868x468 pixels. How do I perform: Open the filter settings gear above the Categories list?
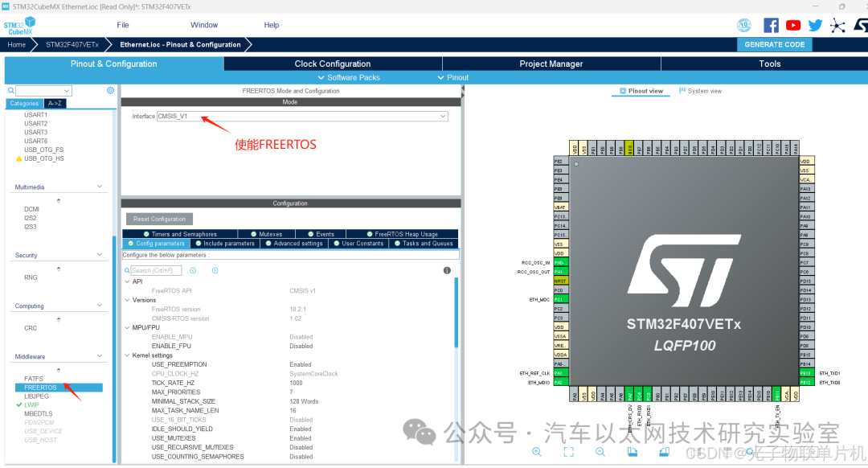pyautogui.click(x=110, y=90)
